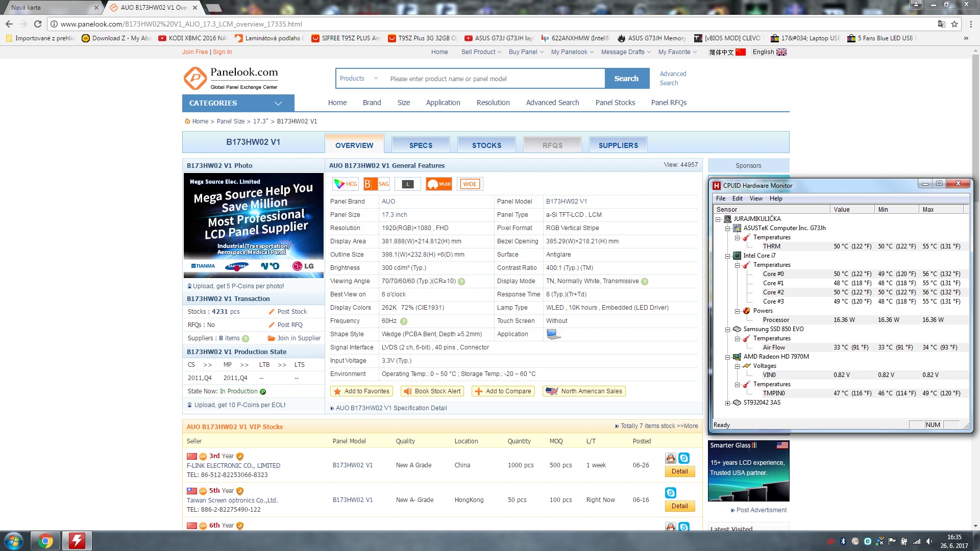Open File menu in CPUID Hardware Monitor
Image resolution: width=980 pixels, height=551 pixels.
[x=721, y=198]
